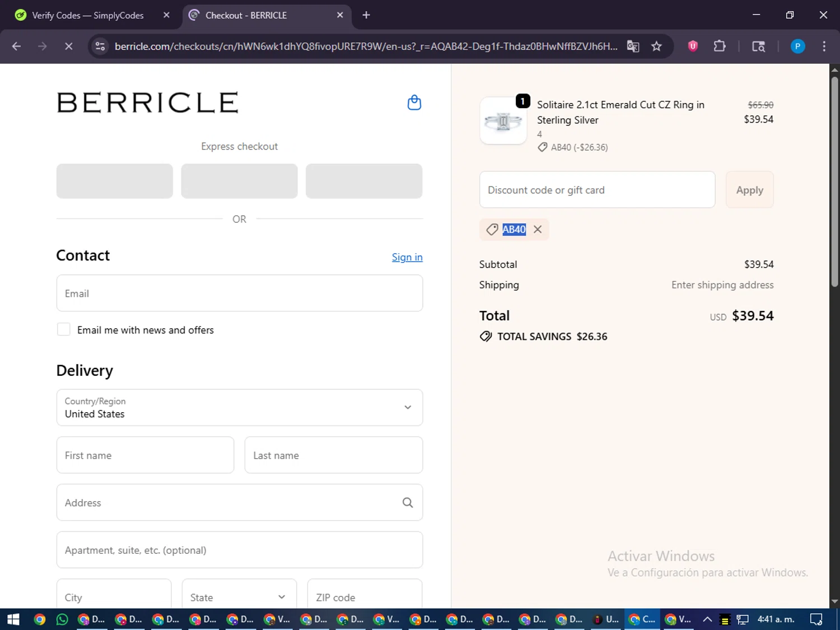Image resolution: width=840 pixels, height=630 pixels.
Task: Click the scrollbar down arrow
Action: click(834, 602)
